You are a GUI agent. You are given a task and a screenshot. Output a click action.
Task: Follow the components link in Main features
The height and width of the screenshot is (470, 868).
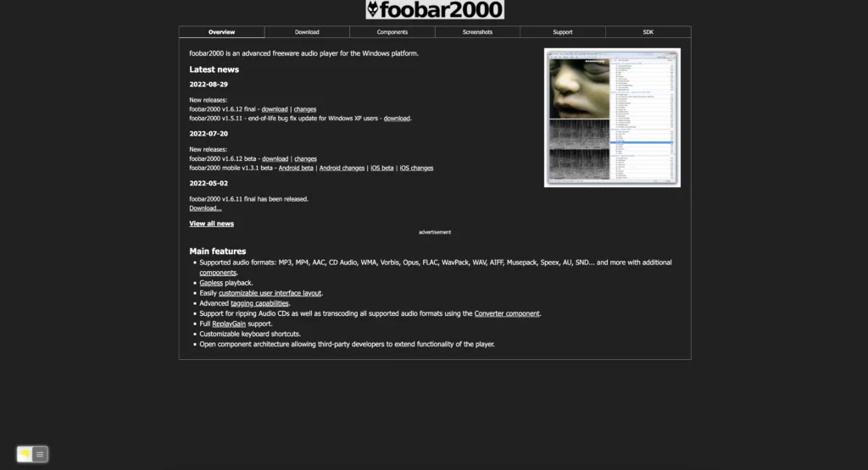[218, 273]
